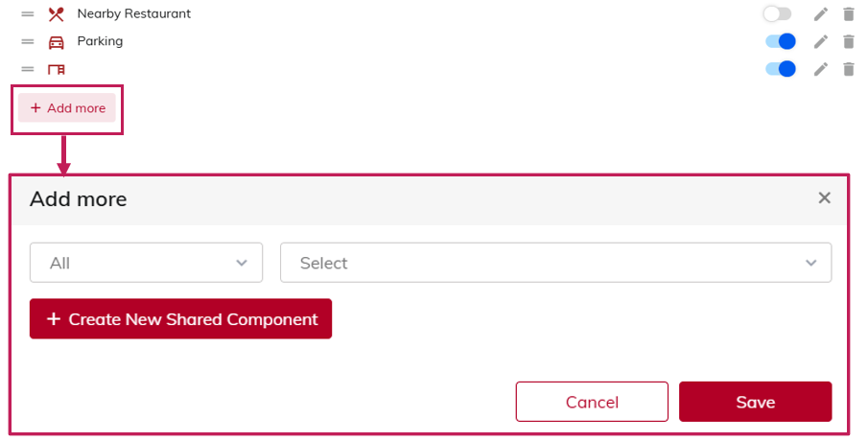Screen dimensions: 868x441
Task: Open the All category dropdown
Action: click(146, 263)
